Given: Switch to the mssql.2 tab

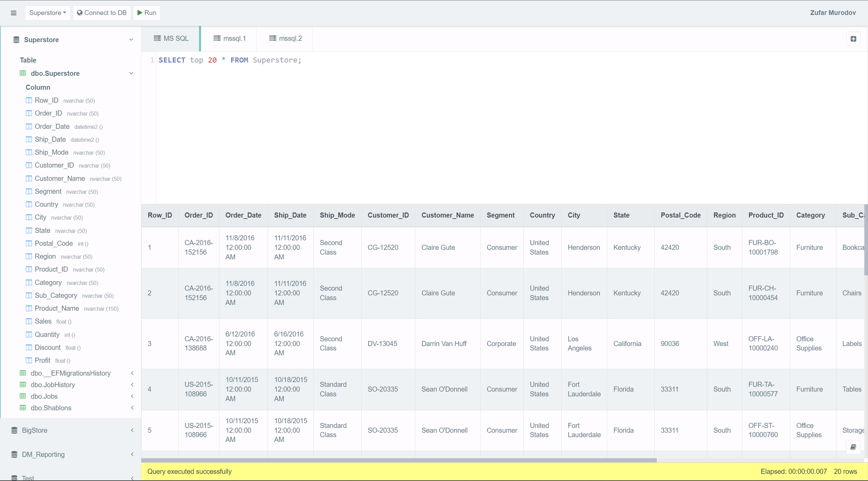Looking at the screenshot, I should click(x=285, y=39).
